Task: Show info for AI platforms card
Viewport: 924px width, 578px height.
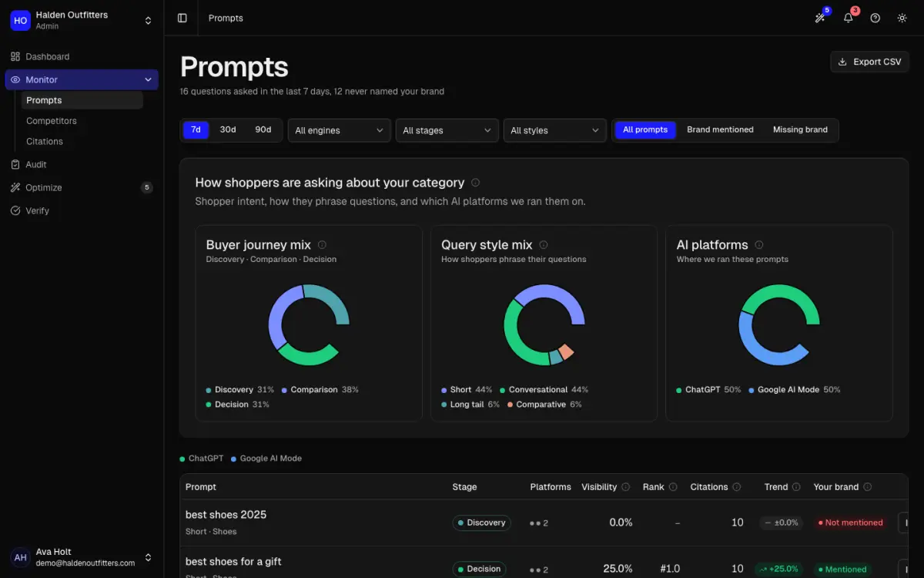Action: [x=759, y=244]
